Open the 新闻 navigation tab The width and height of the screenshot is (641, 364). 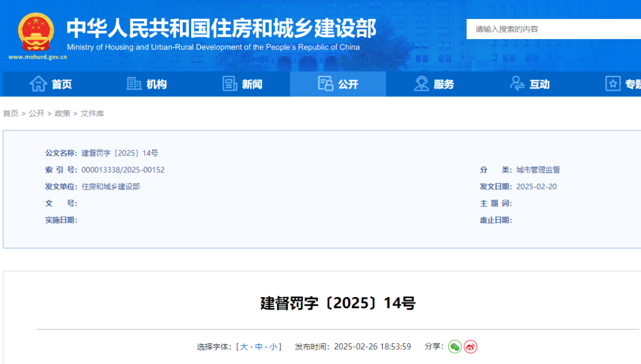[x=252, y=84]
